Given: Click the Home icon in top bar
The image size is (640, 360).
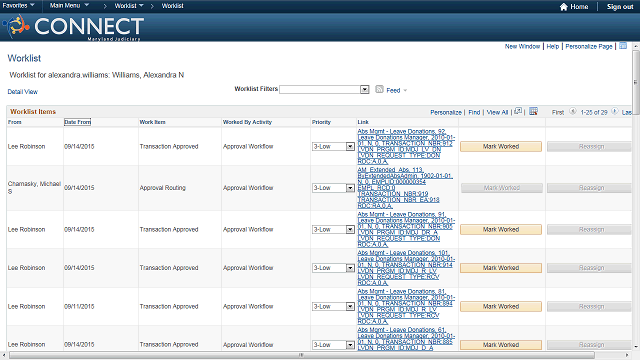Looking at the screenshot, I should pos(564,7).
